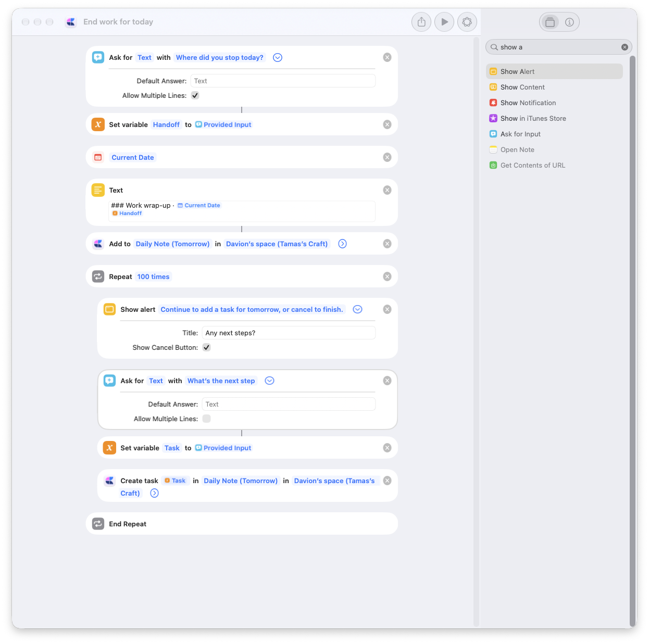Viewport: 649px width, 644px height.
Task: Select Open Note from the action list
Action: tap(554, 149)
